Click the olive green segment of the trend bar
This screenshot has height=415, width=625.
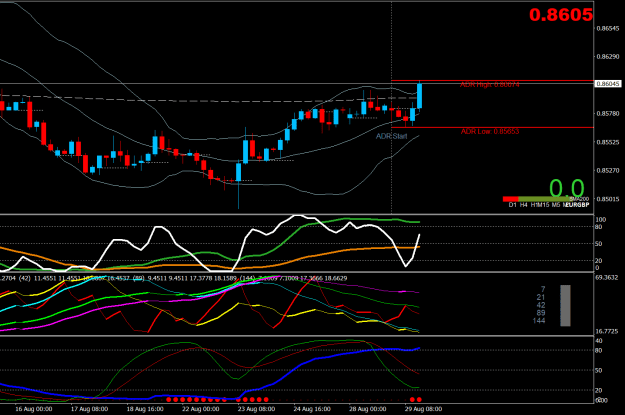tap(544, 199)
